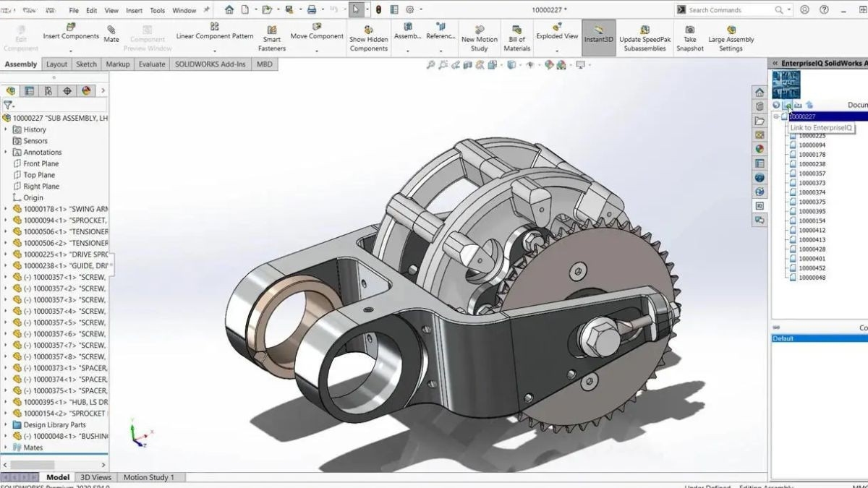
Task: Click the Link to EnterpriseIQ icon
Action: [788, 106]
